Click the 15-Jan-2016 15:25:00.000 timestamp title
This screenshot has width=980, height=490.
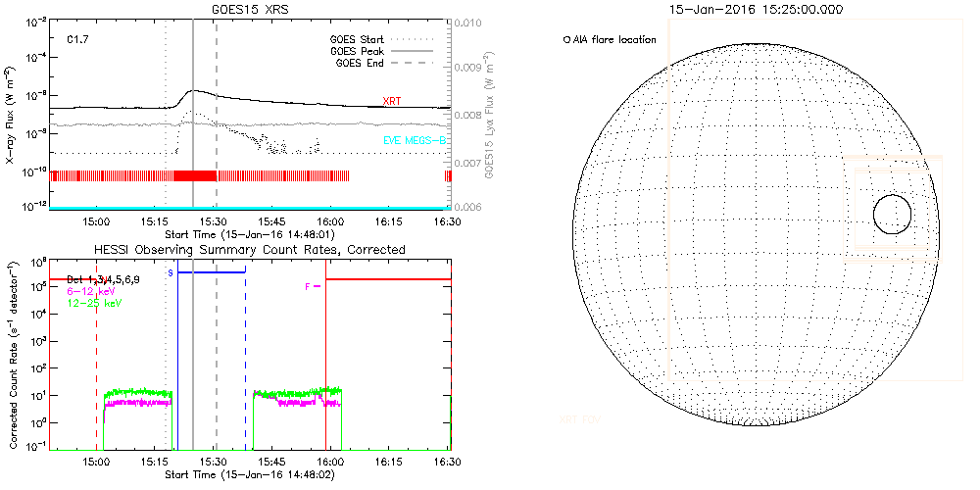(755, 9)
